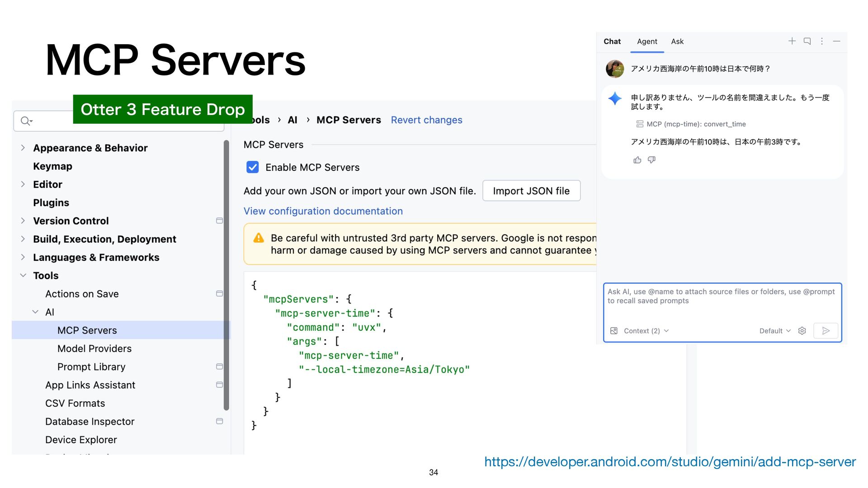Click settings search magnifier icon
The height and width of the screenshot is (488, 868).
[x=26, y=121]
